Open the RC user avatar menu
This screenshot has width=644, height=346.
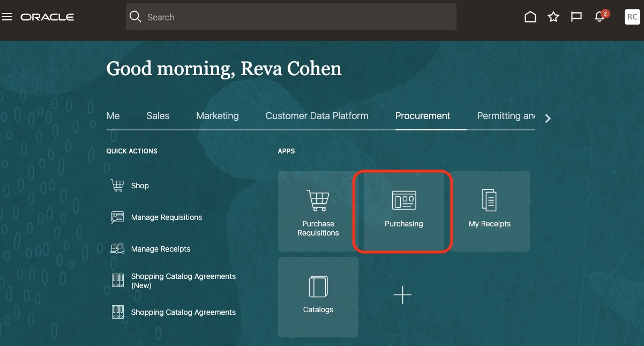[x=632, y=17]
